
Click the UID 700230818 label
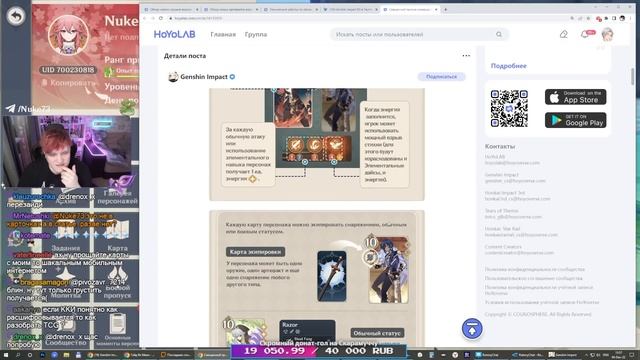tap(68, 70)
